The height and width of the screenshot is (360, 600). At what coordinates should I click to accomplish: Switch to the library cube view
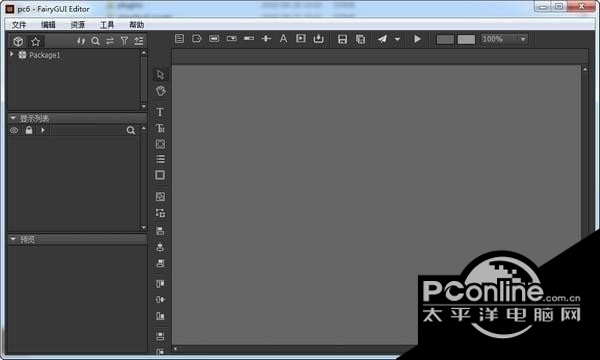(x=18, y=41)
